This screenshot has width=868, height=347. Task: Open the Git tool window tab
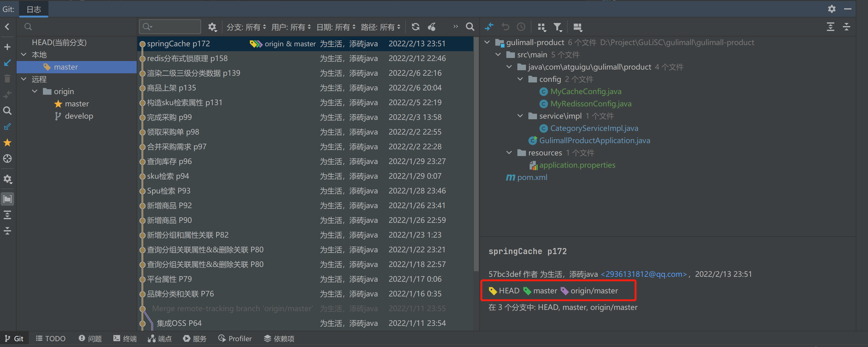coord(14,339)
